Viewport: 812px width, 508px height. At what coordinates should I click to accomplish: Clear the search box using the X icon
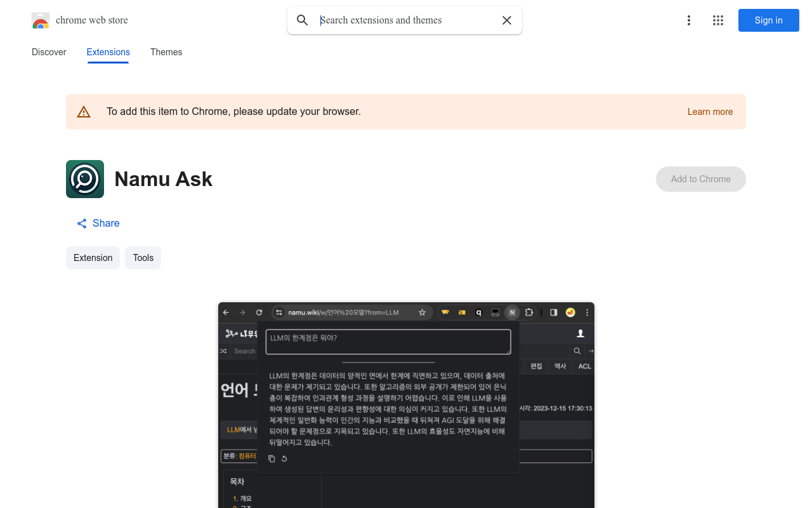pos(507,20)
